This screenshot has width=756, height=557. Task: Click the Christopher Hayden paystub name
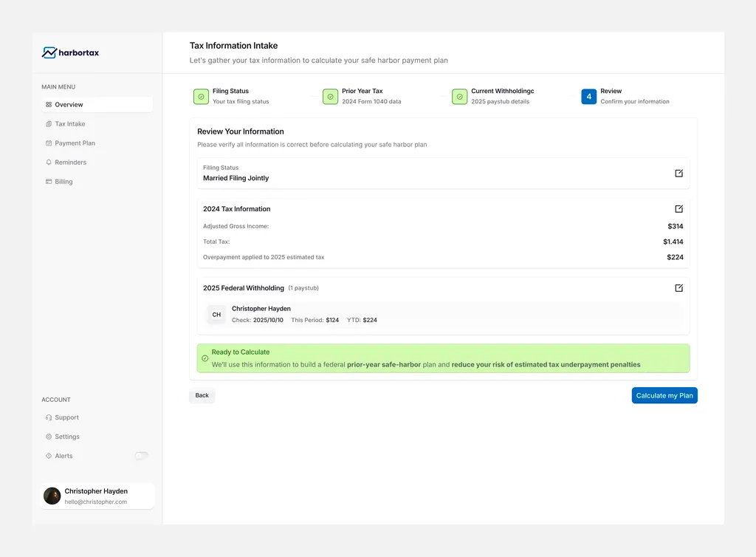point(261,309)
